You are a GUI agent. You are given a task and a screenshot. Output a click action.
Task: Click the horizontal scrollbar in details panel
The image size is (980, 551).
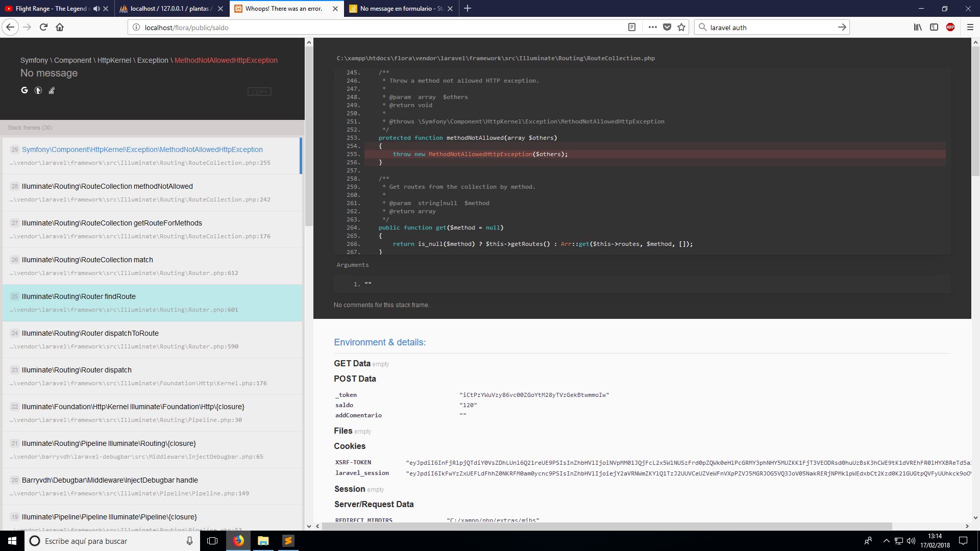click(607, 526)
